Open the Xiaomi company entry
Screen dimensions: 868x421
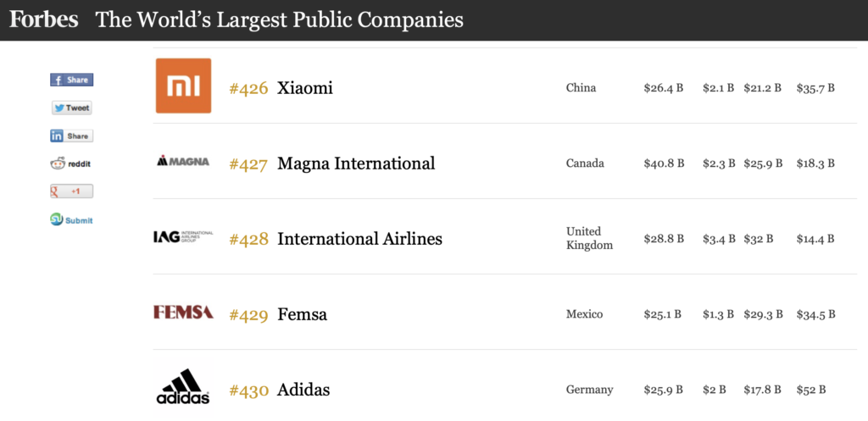(305, 88)
